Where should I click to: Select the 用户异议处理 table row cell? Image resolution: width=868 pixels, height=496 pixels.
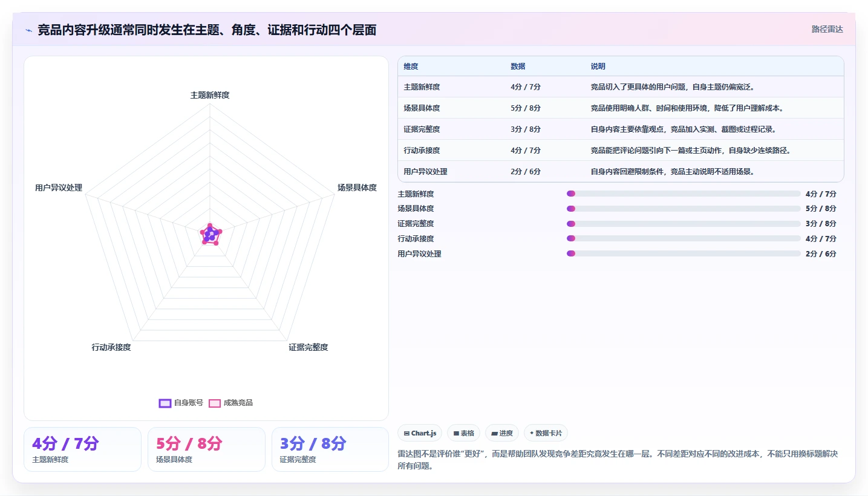point(425,172)
